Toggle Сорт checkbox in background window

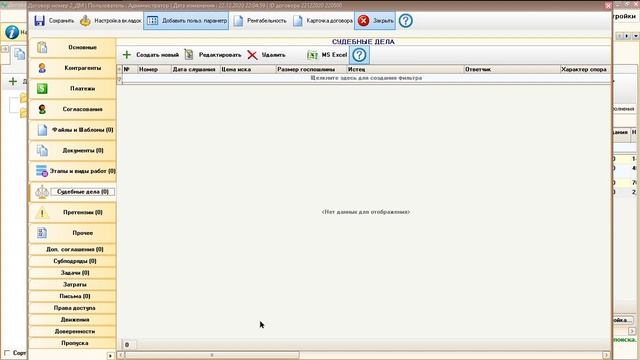pyautogui.click(x=7, y=353)
